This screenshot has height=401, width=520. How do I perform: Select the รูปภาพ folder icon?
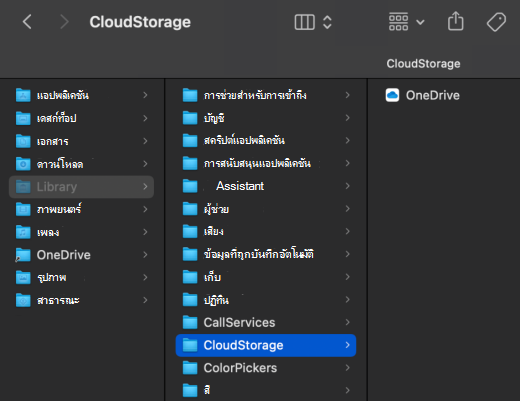pyautogui.click(x=23, y=277)
